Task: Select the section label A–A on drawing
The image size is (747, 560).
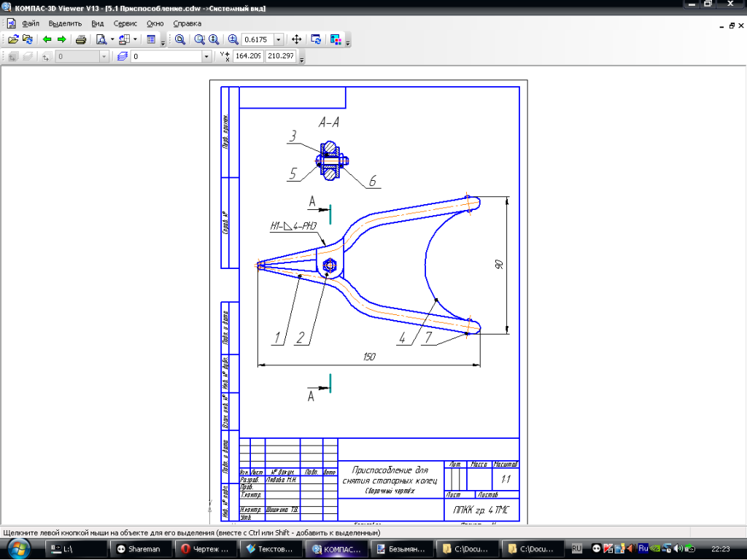Action: 329,122
